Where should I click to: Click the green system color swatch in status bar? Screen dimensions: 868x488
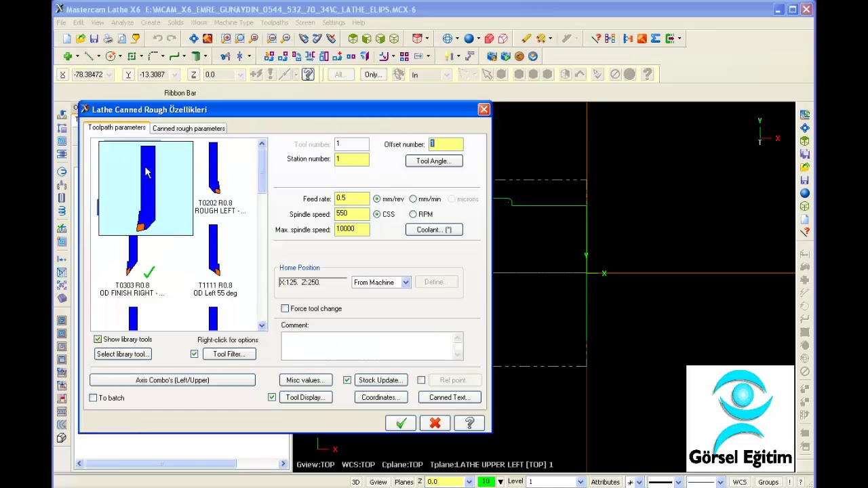(x=486, y=482)
